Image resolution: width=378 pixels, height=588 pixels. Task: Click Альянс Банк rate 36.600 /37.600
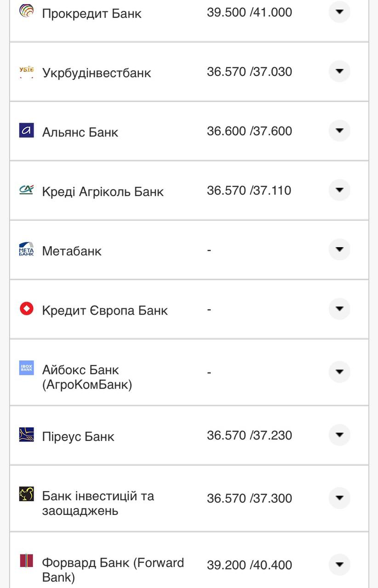click(249, 131)
